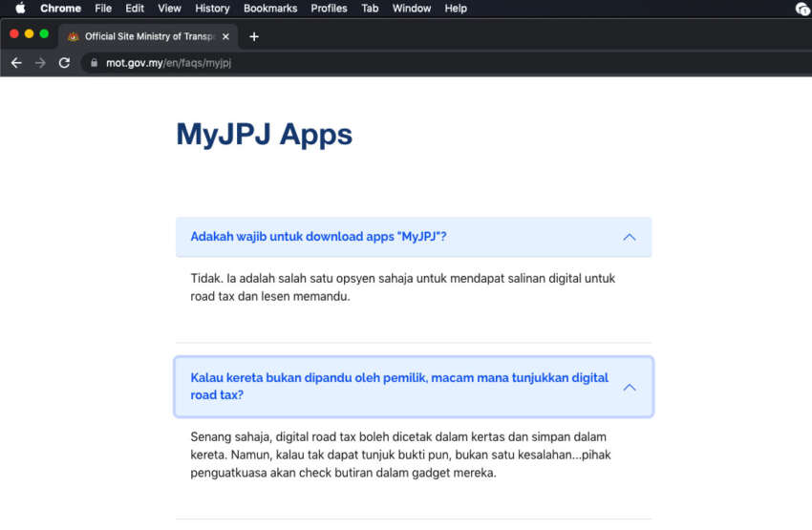
Task: Click the menu bar status icon at far right
Action: (x=802, y=9)
